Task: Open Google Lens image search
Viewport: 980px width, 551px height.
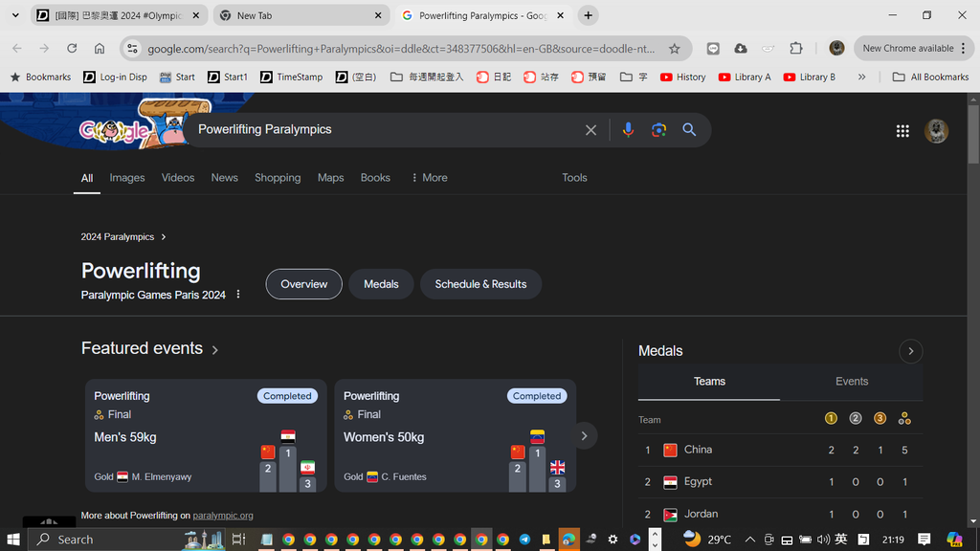Action: 658,130
